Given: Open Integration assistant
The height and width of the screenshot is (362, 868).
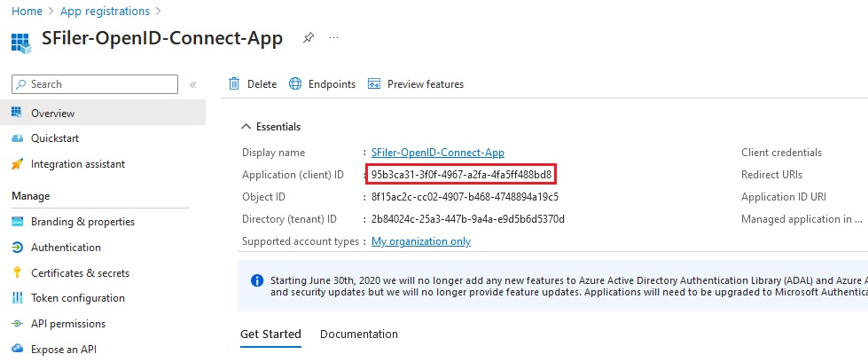Looking at the screenshot, I should [x=78, y=164].
